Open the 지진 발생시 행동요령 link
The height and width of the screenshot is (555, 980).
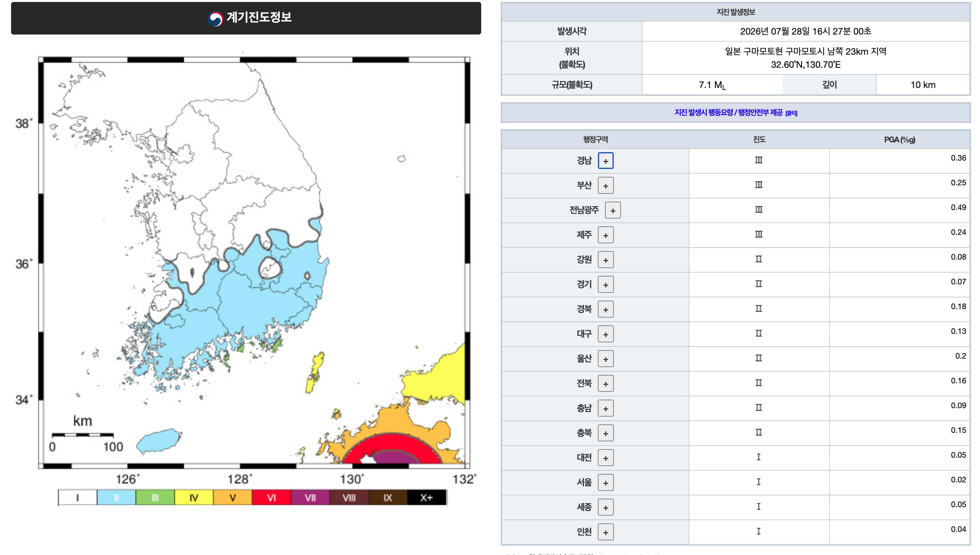pos(735,112)
